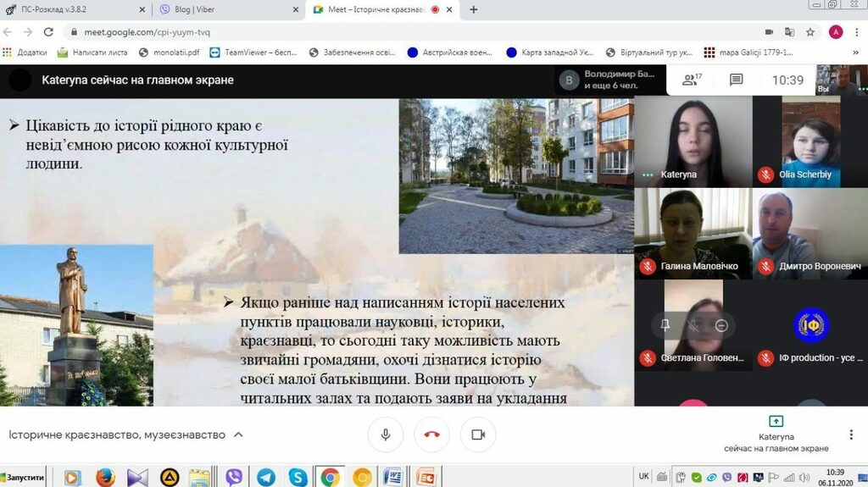The width and height of the screenshot is (868, 487).
Task: Toggle the camera in the bottom bar
Action: point(477,434)
